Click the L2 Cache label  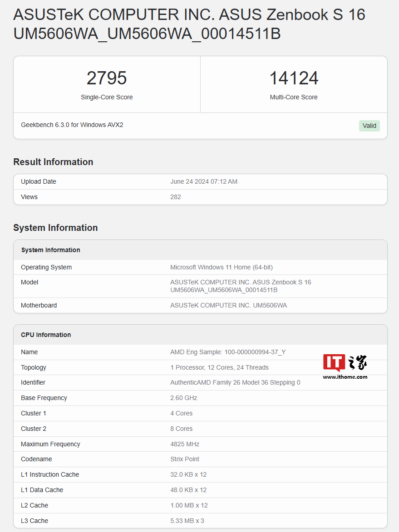tap(34, 506)
